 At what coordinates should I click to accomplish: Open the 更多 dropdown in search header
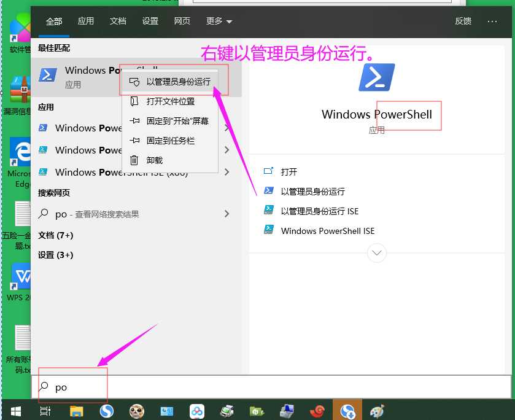point(219,21)
